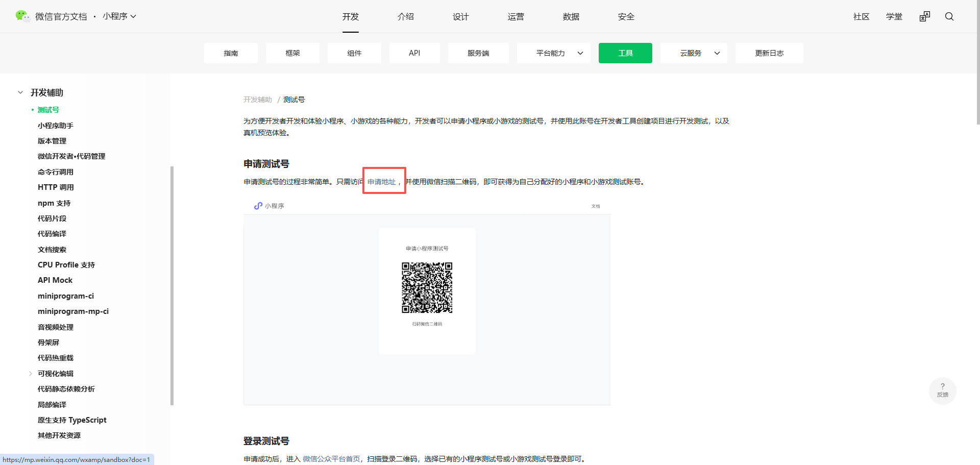Open the search magnifier icon
The width and height of the screenshot is (980, 465).
[949, 16]
